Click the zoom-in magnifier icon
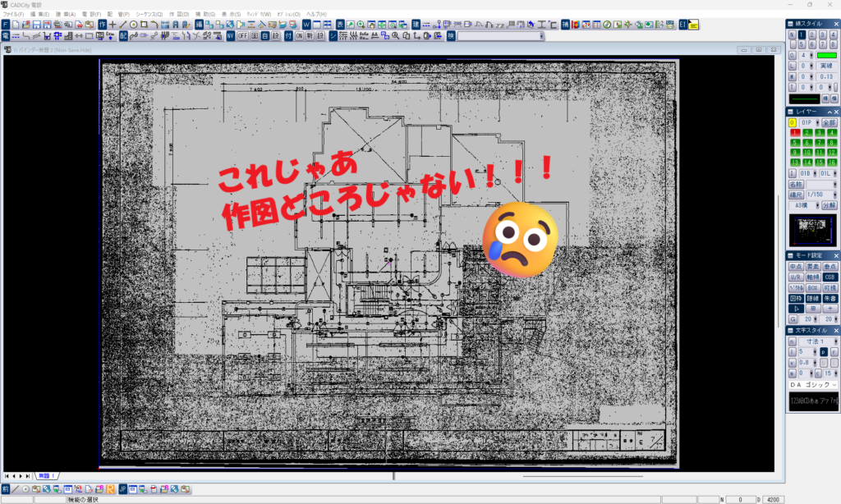The height and width of the screenshot is (504, 841). click(x=361, y=25)
